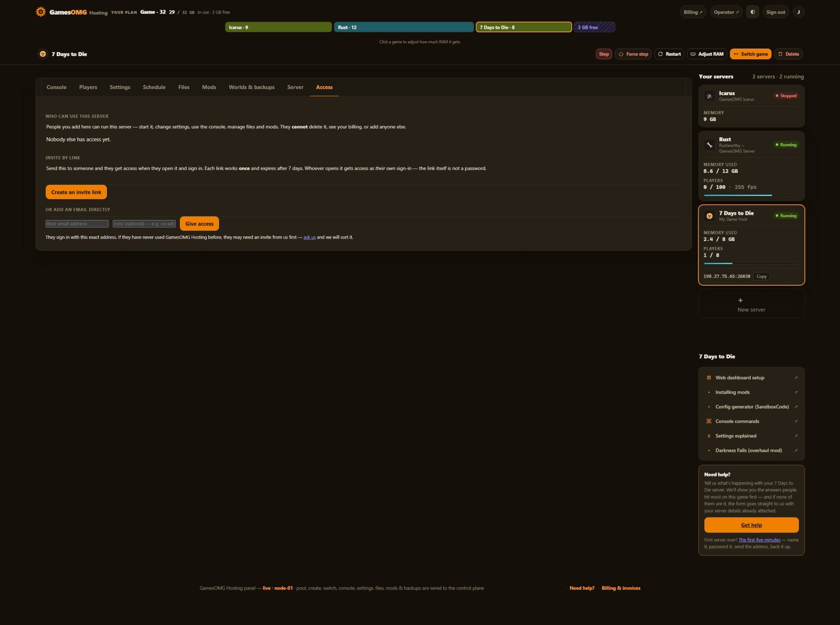Delete the 7 Days to Die server
This screenshot has width=840, height=625.
click(788, 54)
